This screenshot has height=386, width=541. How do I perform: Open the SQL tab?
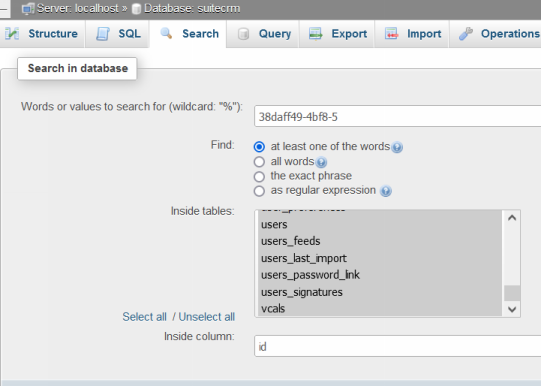click(117, 34)
